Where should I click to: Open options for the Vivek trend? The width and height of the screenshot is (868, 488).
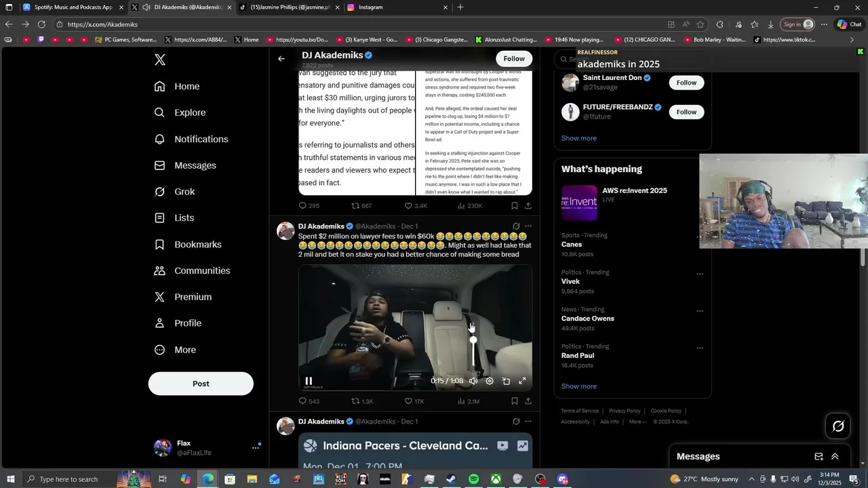[700, 274]
